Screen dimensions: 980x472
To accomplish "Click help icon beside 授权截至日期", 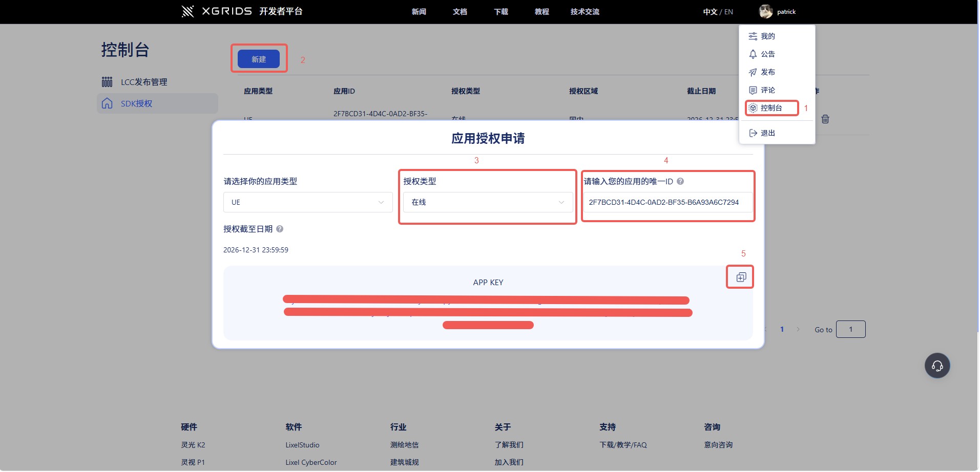I will 280,229.
